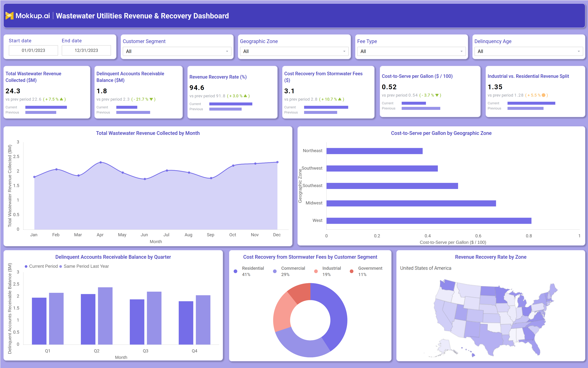Click the Apr data point on monthly revenue line
Viewport: 588px width, 368px height.
[x=101, y=162]
